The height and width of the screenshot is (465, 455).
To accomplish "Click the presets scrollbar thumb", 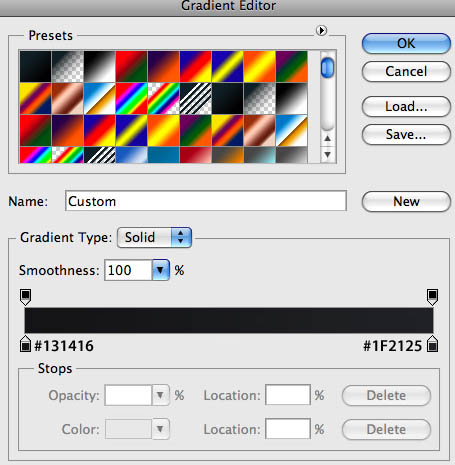I will [327, 68].
